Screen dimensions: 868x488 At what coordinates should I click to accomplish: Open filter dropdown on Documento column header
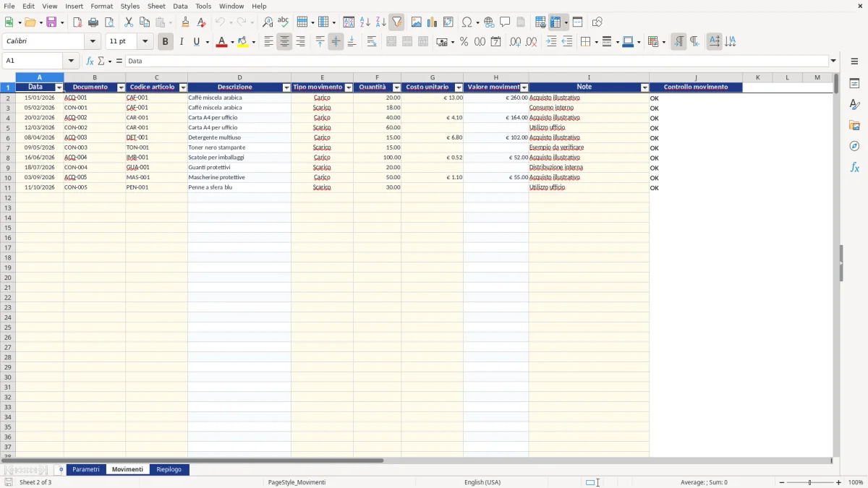122,87
